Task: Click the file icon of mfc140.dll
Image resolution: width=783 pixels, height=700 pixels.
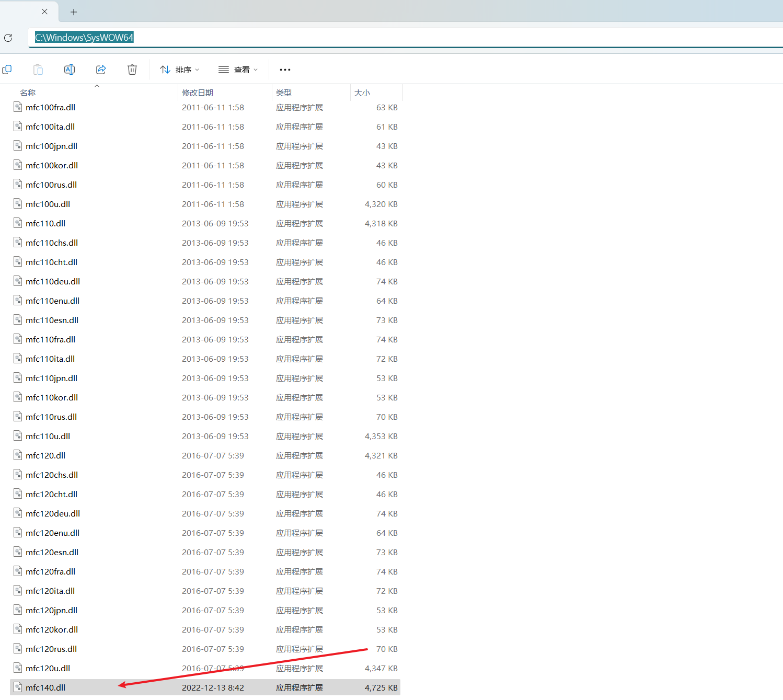Action: click(18, 687)
